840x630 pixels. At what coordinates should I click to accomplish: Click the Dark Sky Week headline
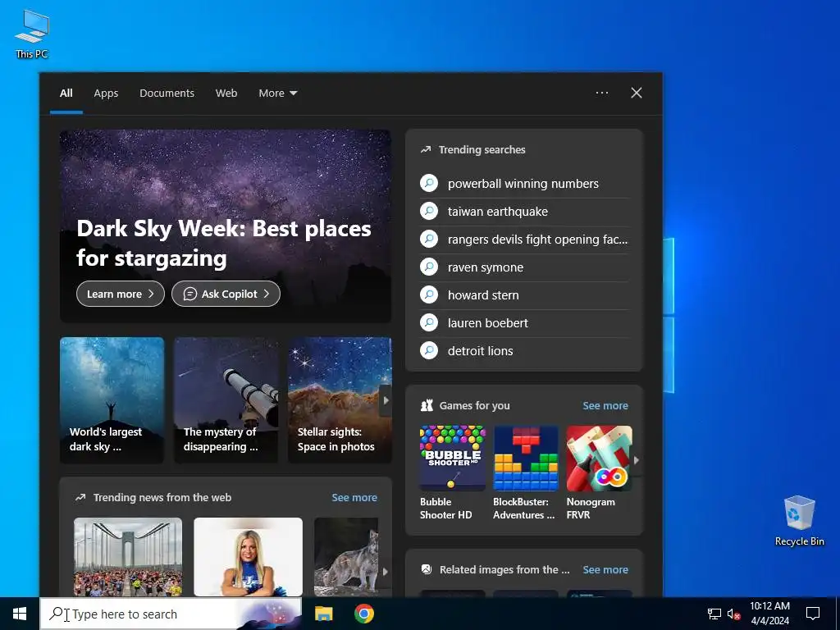(x=224, y=243)
